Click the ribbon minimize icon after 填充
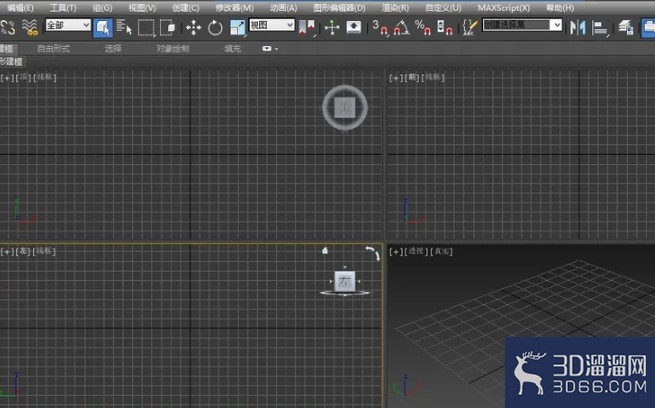This screenshot has height=408, width=655. (x=267, y=48)
